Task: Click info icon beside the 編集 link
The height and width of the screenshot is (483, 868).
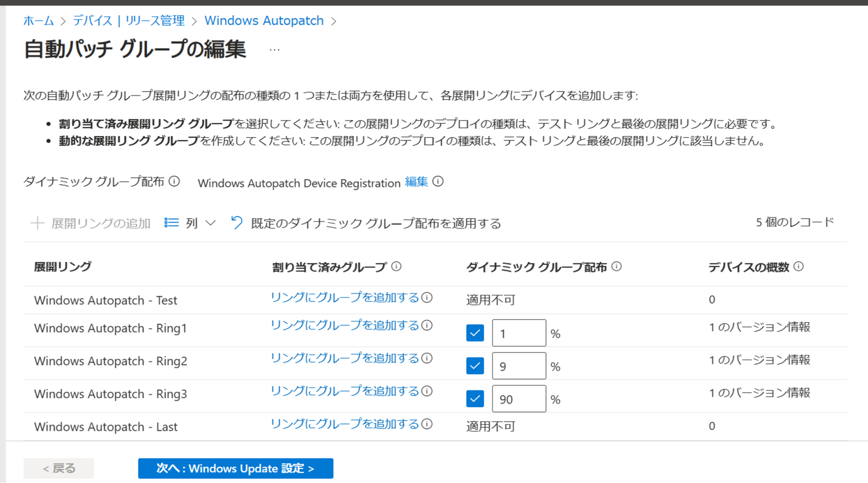Action: pos(438,182)
